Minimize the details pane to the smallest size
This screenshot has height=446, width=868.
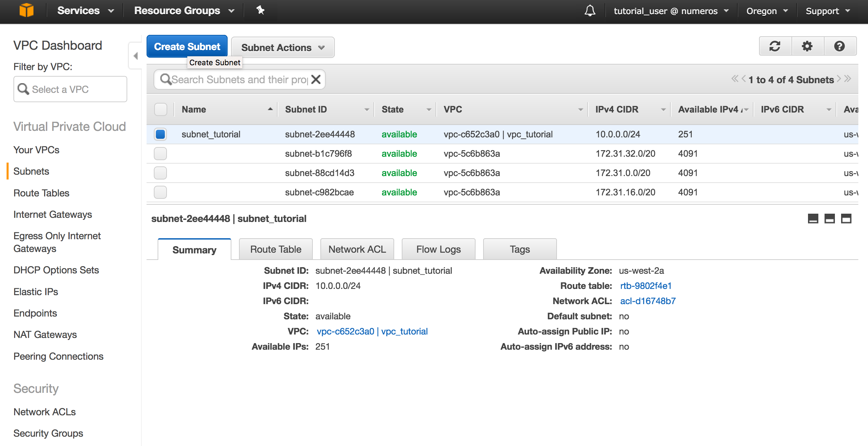813,219
